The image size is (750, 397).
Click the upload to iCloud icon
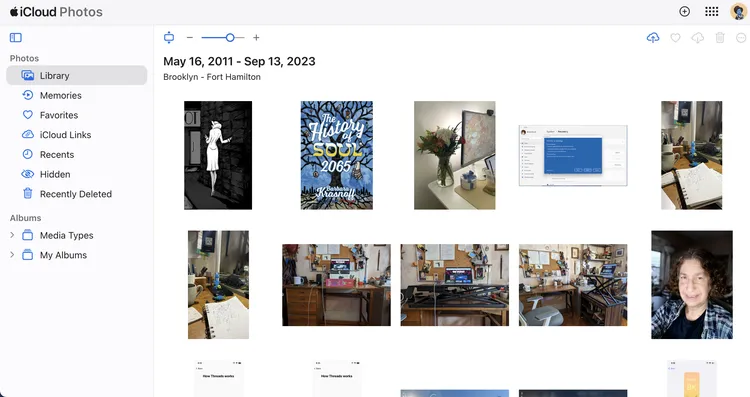[x=653, y=37]
